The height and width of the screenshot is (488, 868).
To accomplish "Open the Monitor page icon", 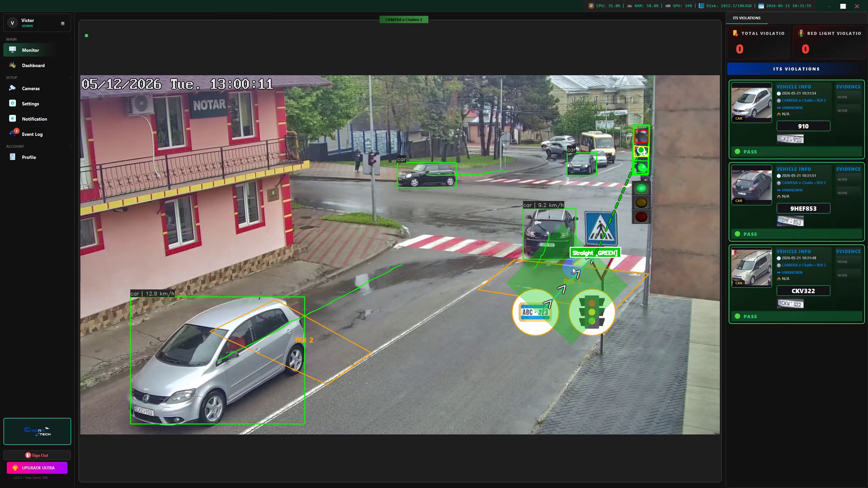I will [x=13, y=50].
